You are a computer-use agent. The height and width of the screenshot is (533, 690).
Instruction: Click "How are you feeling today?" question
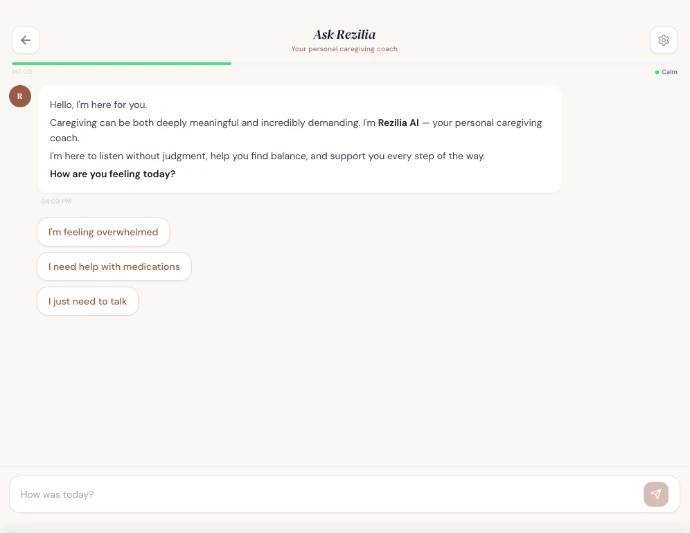point(112,174)
